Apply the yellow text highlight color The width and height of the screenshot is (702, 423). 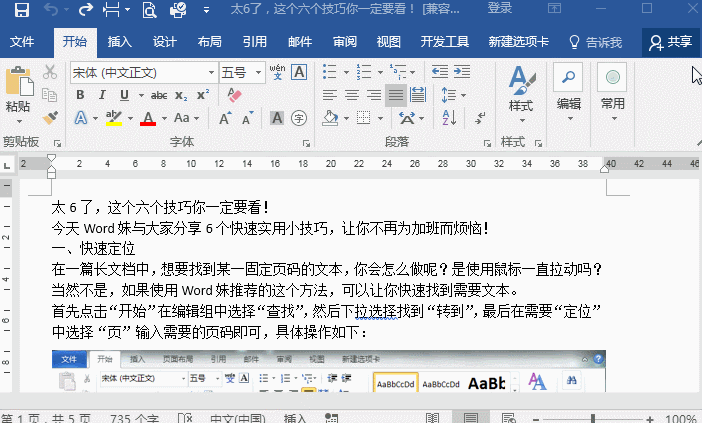point(114,118)
